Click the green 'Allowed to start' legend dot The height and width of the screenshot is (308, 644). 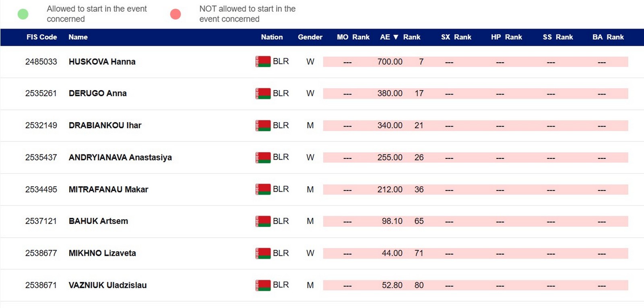(23, 14)
